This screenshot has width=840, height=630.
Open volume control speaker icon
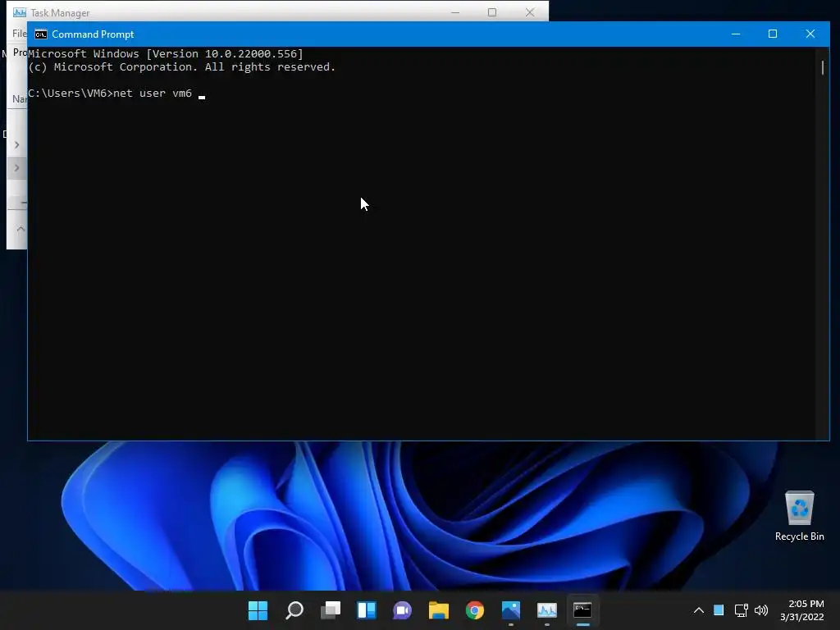[x=760, y=610]
